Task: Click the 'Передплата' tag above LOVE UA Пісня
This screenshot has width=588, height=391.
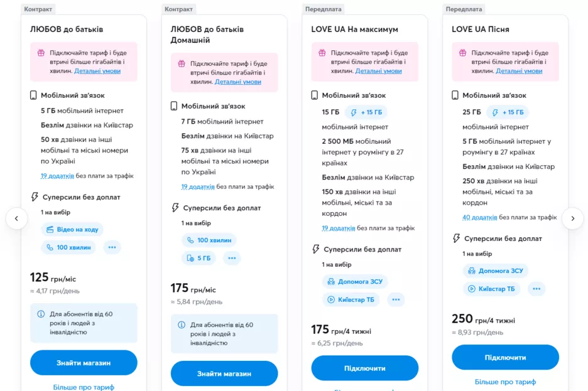Action: tap(464, 9)
